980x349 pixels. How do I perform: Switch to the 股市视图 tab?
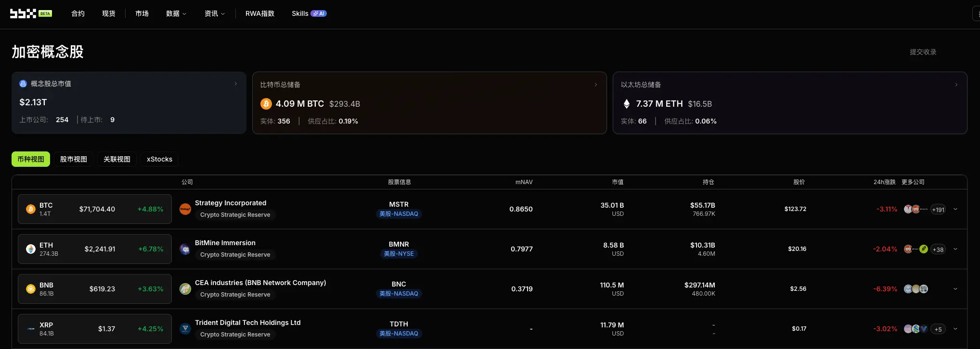[74, 159]
